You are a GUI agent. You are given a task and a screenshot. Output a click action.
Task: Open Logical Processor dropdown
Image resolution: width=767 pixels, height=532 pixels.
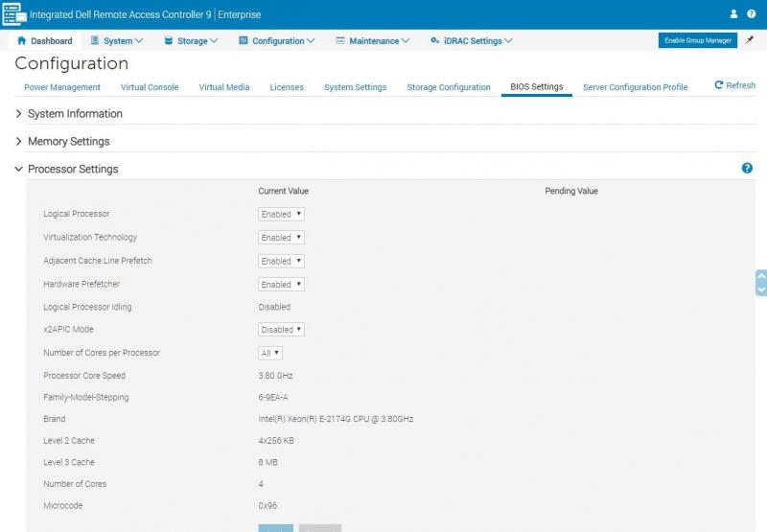tap(281, 214)
